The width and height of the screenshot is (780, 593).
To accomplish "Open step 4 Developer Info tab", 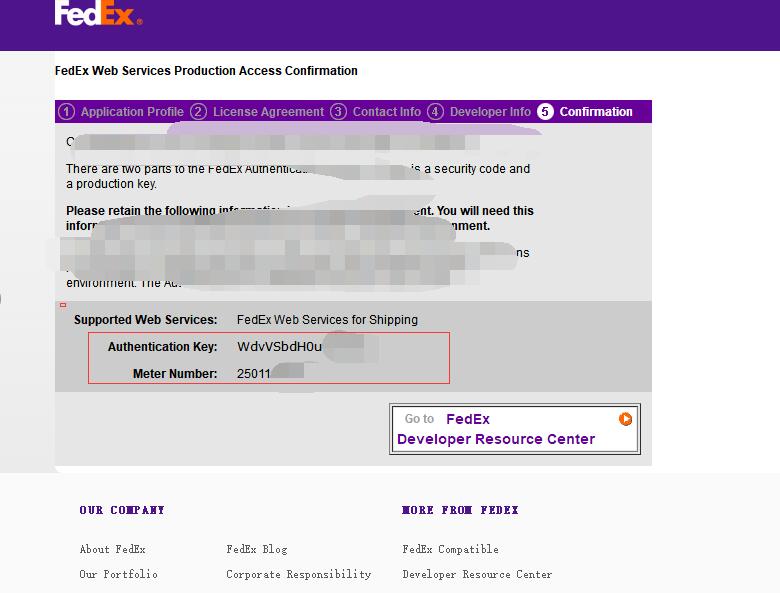I will tap(479, 112).
